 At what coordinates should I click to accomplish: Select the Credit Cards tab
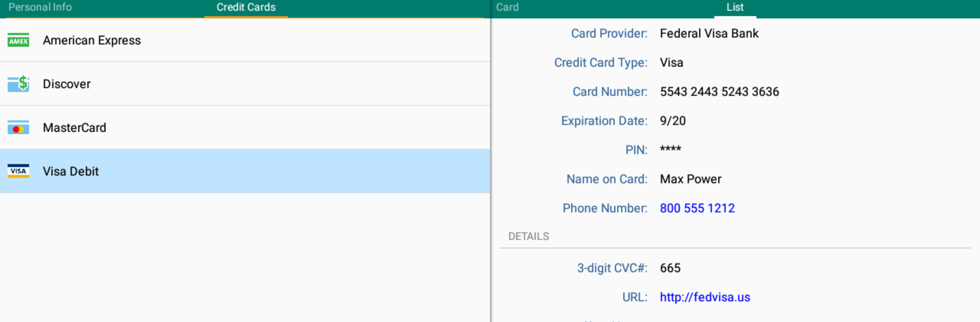[246, 7]
